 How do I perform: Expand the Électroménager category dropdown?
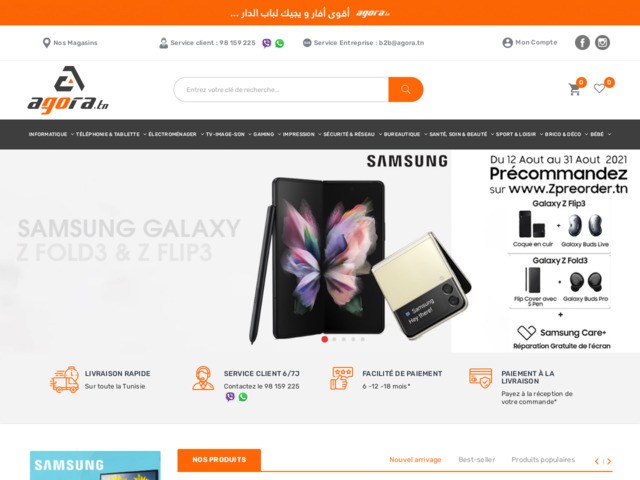tap(176, 134)
